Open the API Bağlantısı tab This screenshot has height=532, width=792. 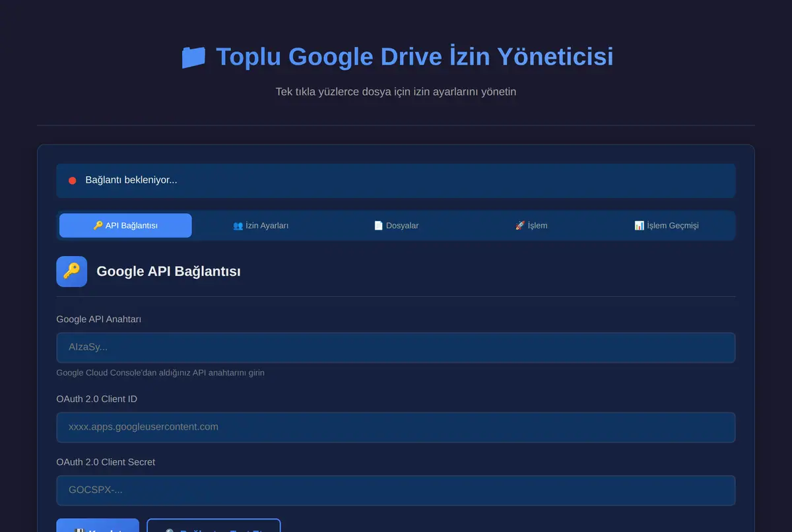tap(125, 225)
